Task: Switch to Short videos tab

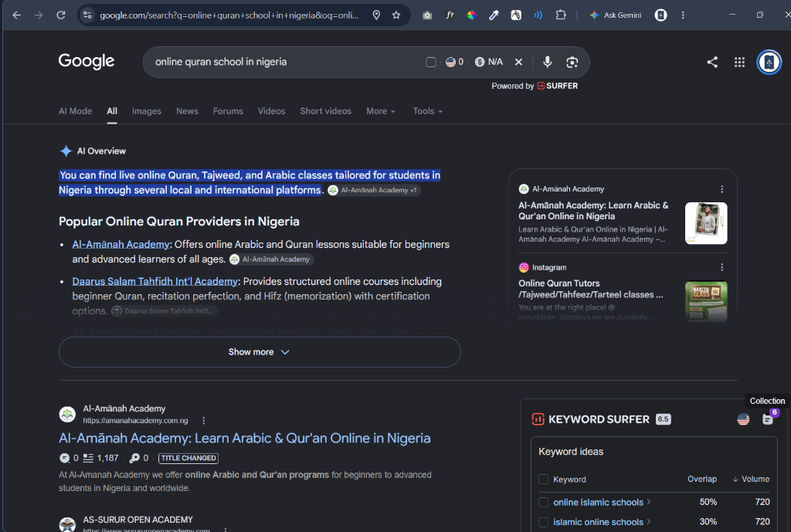Action: pyautogui.click(x=325, y=111)
